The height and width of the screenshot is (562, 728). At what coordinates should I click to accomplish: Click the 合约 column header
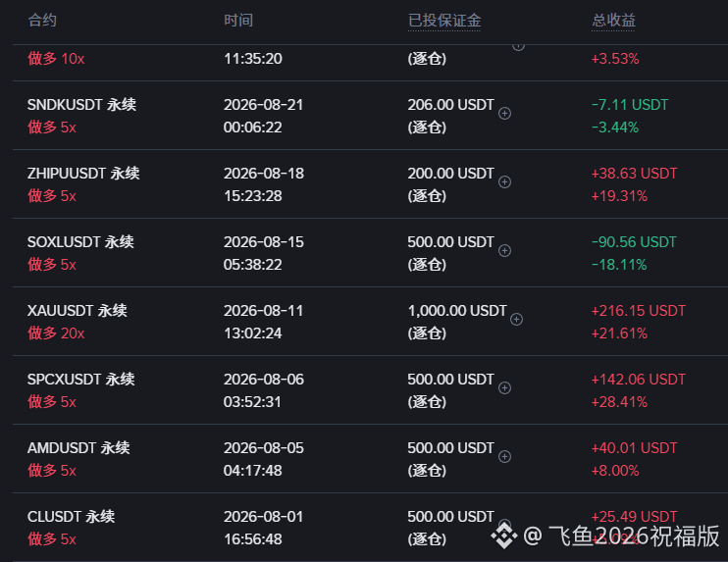42,21
